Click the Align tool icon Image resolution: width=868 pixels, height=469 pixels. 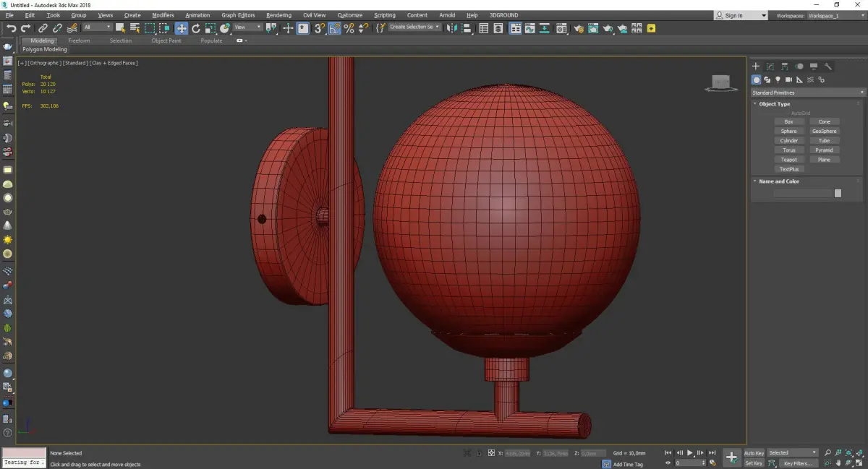467,28
